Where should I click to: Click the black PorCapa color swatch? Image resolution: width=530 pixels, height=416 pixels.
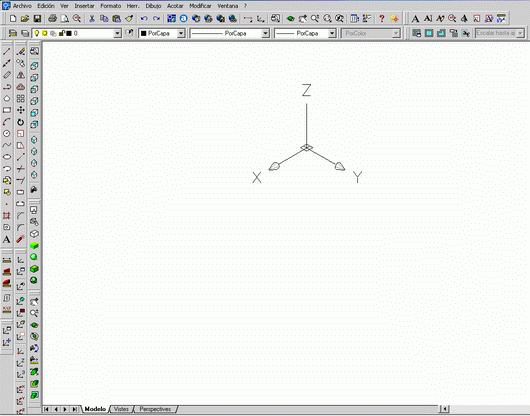[x=144, y=33]
